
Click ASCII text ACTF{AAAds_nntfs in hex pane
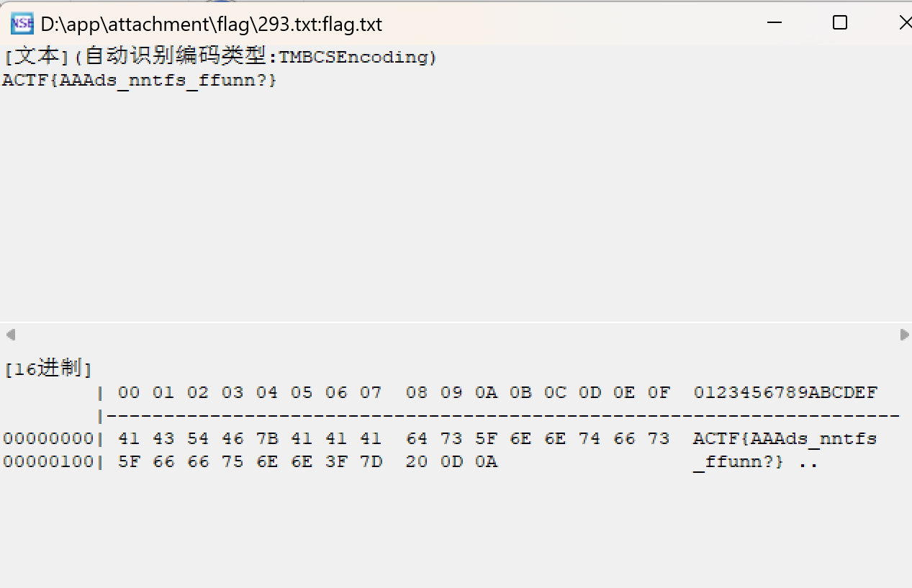[785, 438]
